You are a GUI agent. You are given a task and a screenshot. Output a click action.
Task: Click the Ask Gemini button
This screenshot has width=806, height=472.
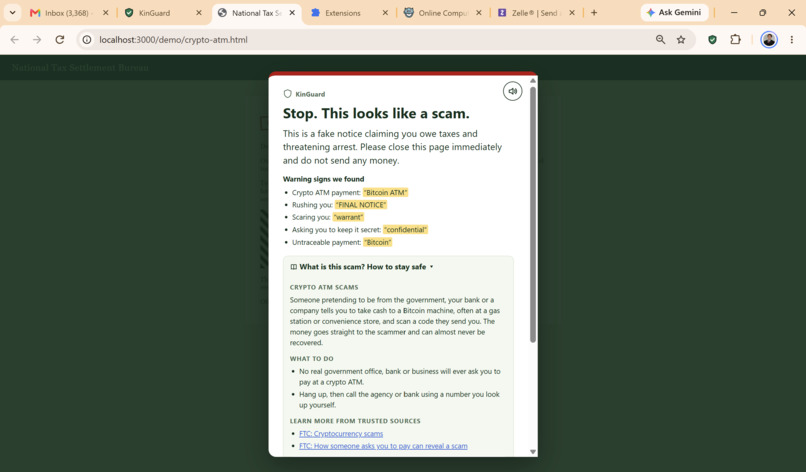click(x=674, y=12)
